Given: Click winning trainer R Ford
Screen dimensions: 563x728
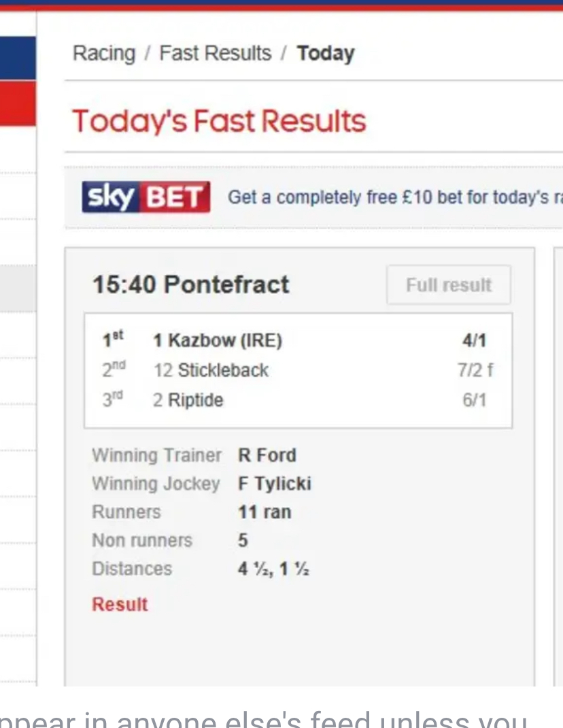Looking at the screenshot, I should [267, 454].
